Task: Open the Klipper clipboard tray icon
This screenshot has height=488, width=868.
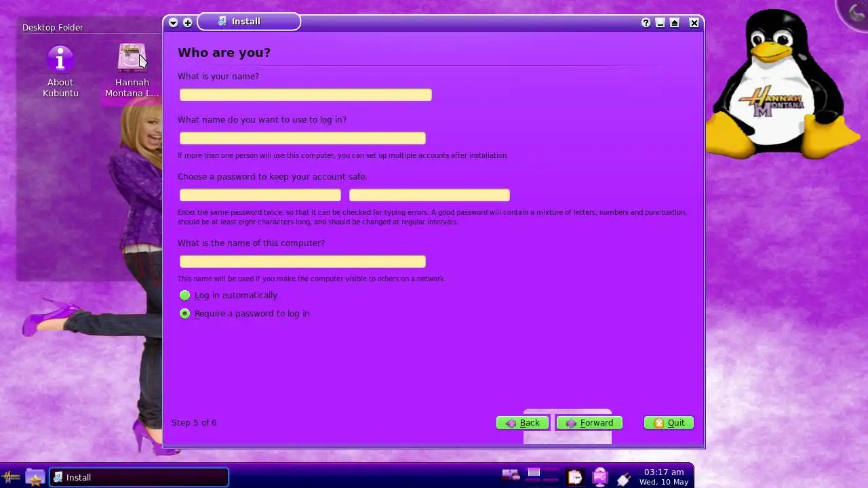Action: click(x=575, y=477)
